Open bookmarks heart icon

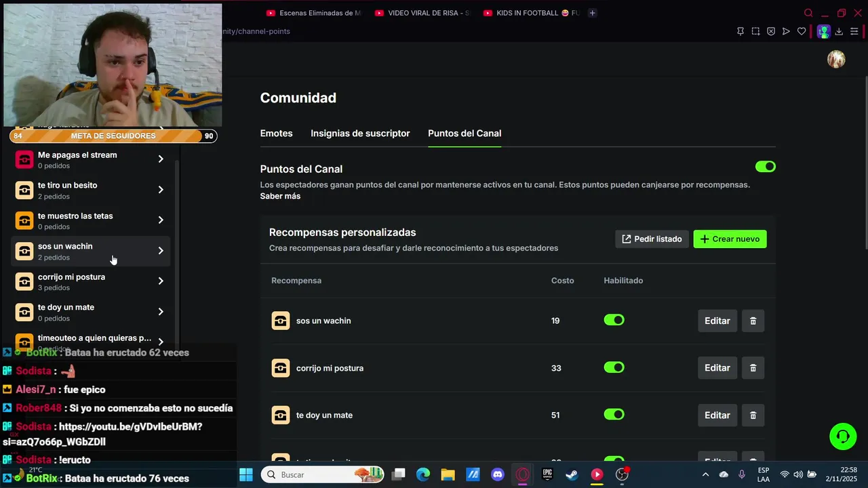coord(802,31)
